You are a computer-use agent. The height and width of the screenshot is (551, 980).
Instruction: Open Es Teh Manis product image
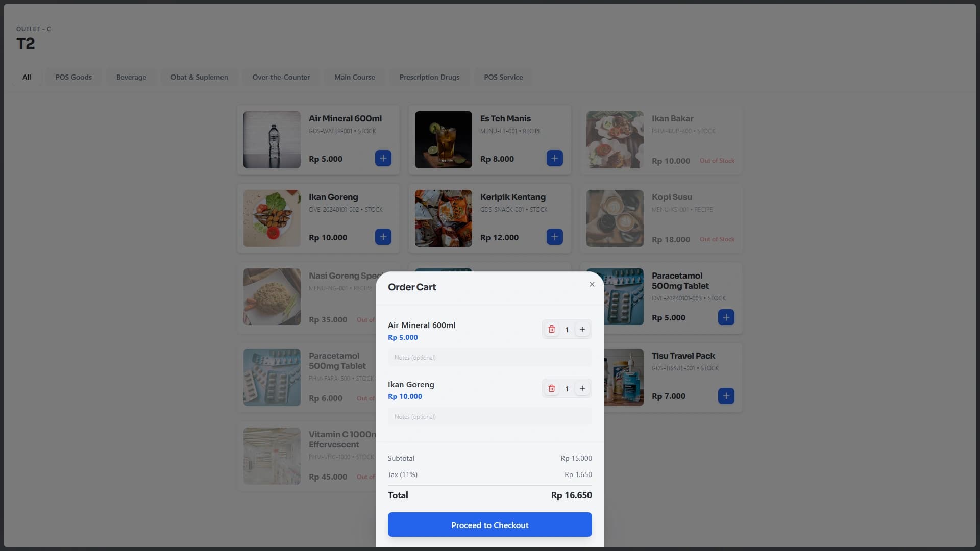[x=444, y=140]
